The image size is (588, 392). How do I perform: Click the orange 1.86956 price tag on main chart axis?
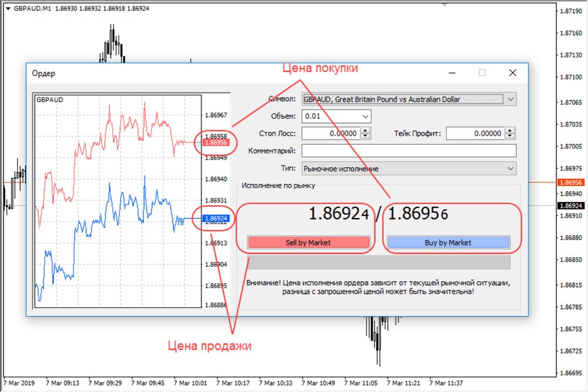click(571, 182)
